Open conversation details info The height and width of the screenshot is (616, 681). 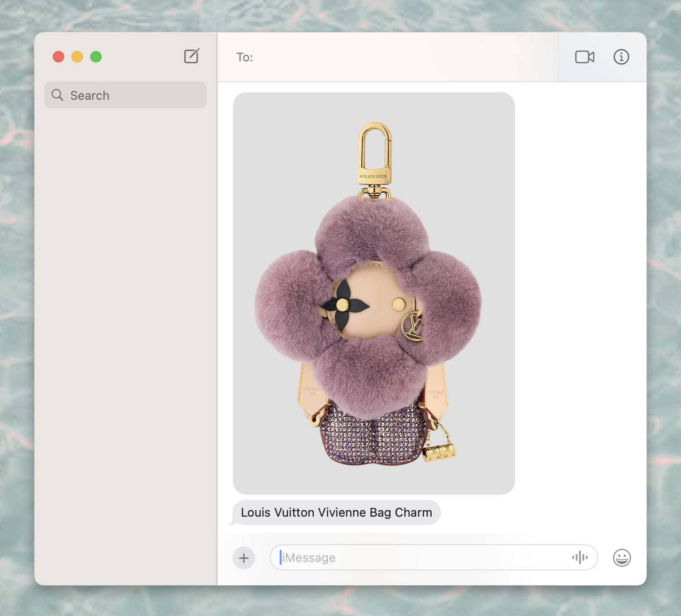[621, 57]
